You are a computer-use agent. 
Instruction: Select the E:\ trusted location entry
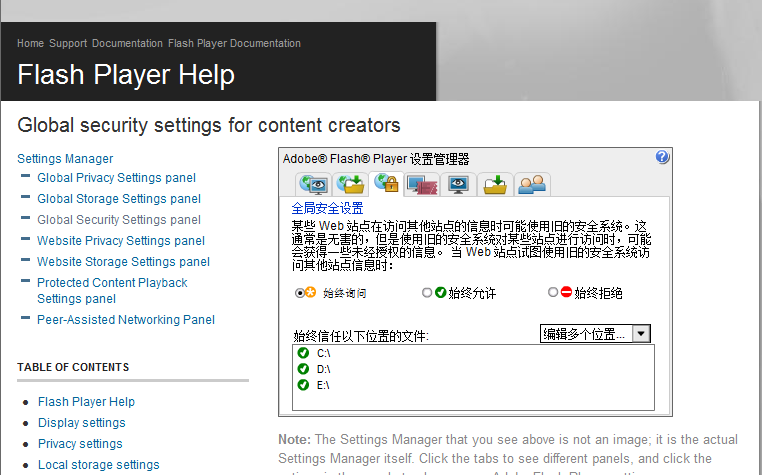[323, 385]
